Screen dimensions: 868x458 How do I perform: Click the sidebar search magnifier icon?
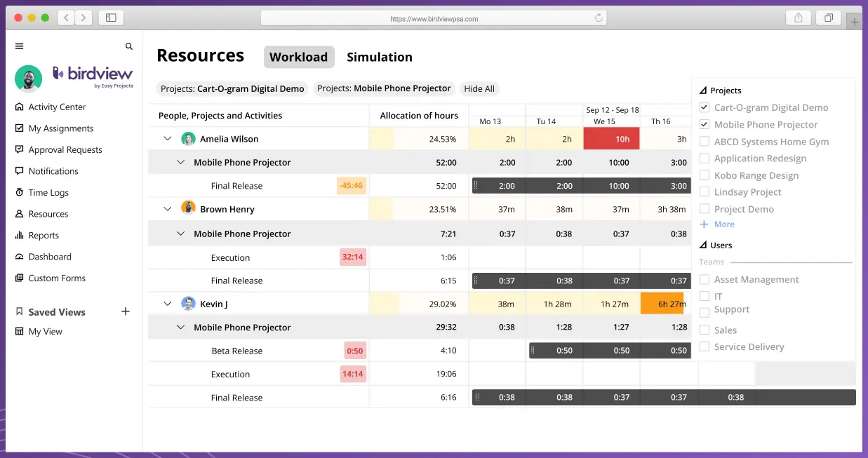[x=129, y=46]
